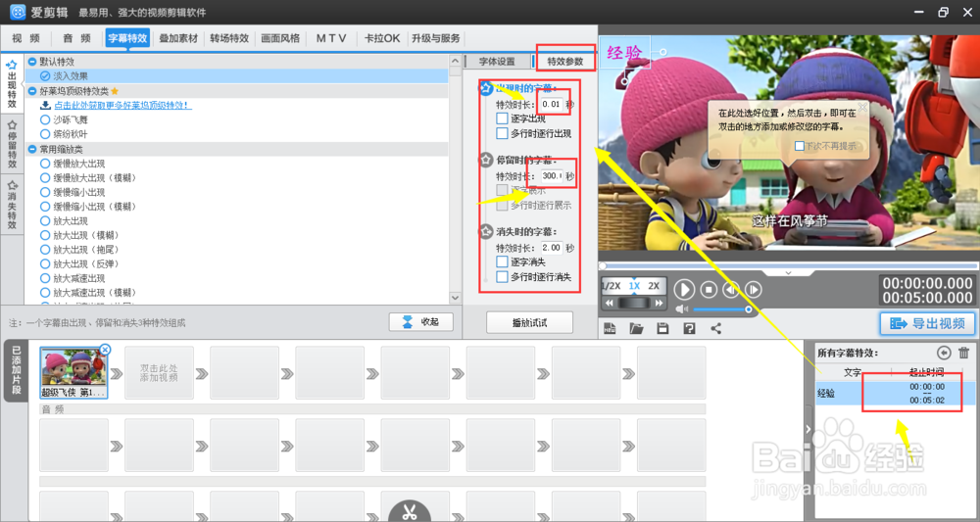Click the circular arrow icon beside 所有字幕特效
This screenshot has height=522, width=980.
(x=944, y=353)
